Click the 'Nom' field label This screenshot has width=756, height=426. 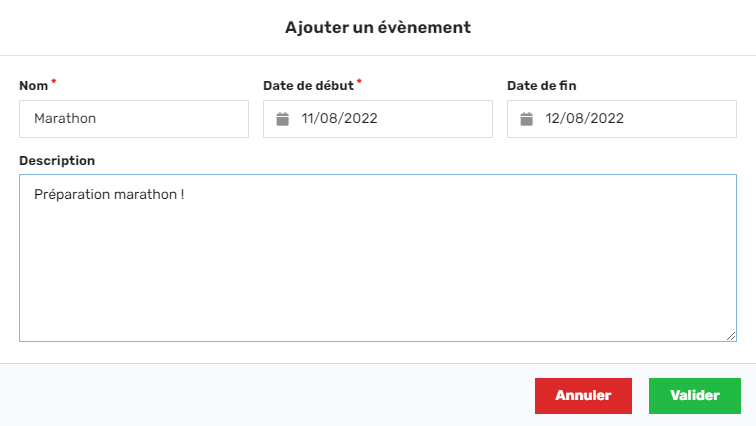pyautogui.click(x=34, y=86)
